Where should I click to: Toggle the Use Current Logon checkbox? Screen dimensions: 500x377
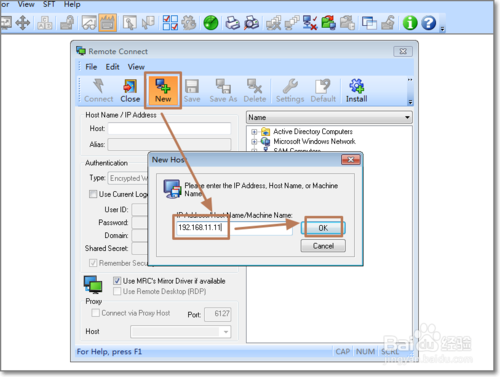[93, 194]
